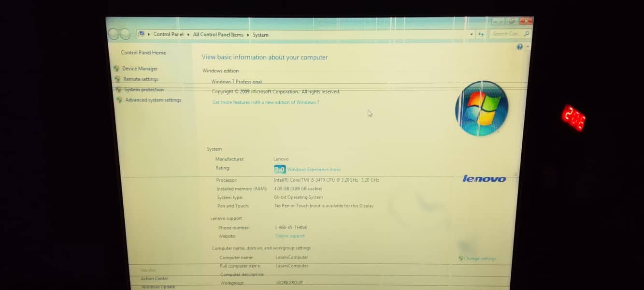Open Windows Experience Index link

point(314,170)
